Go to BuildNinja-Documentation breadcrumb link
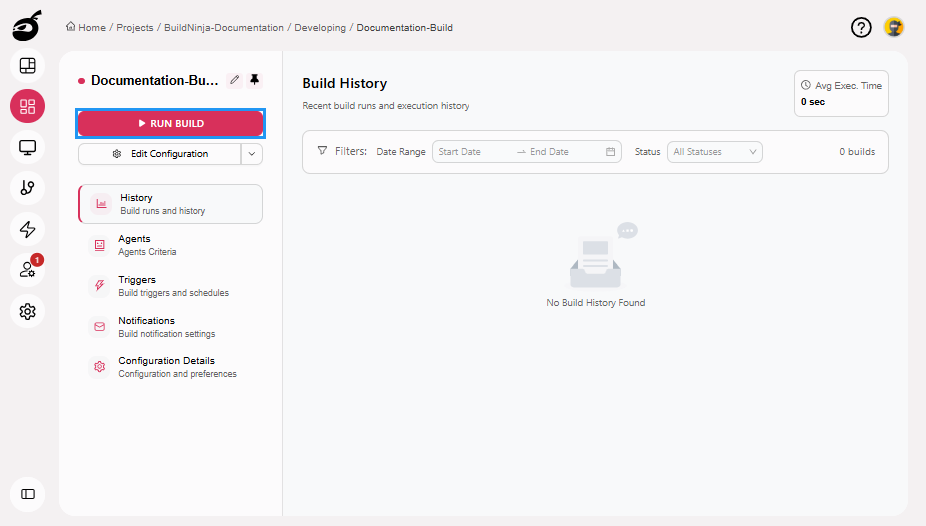This screenshot has width=926, height=526. pos(221,28)
